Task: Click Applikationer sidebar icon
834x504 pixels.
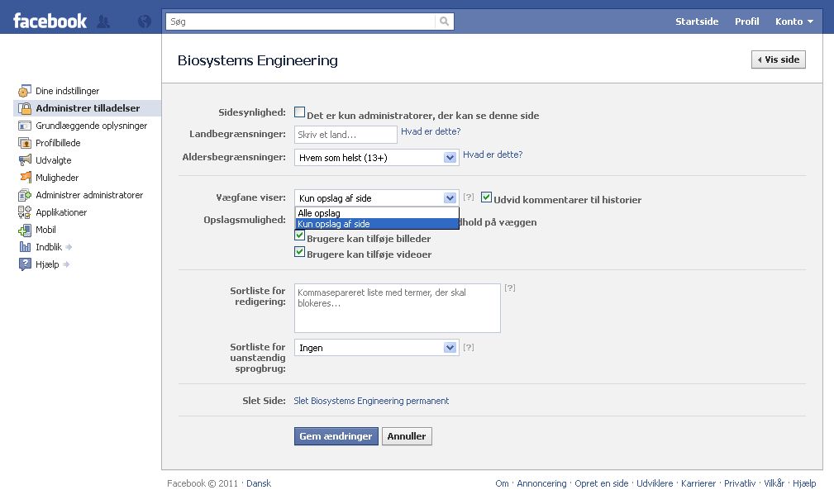Action: [25, 212]
